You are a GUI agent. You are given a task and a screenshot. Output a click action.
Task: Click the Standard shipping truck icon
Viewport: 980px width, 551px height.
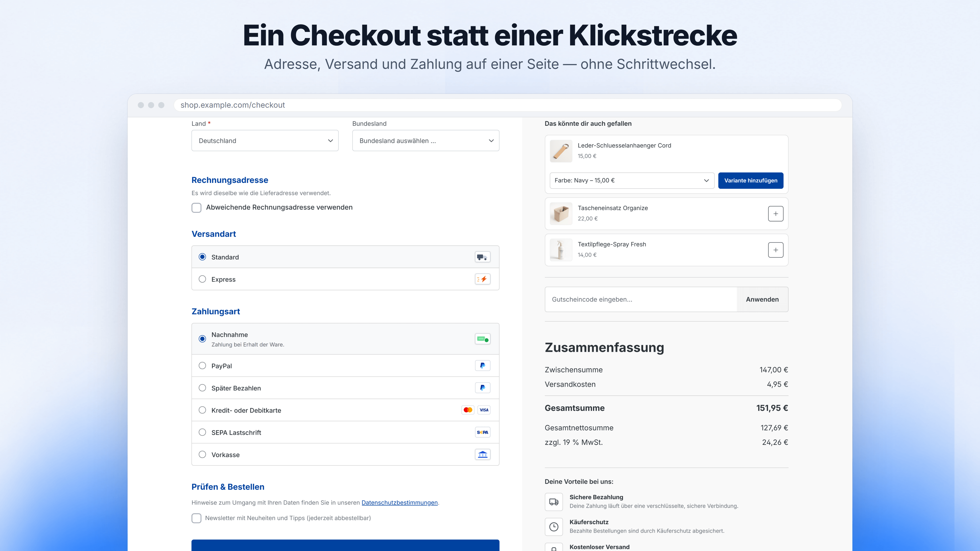pyautogui.click(x=482, y=257)
